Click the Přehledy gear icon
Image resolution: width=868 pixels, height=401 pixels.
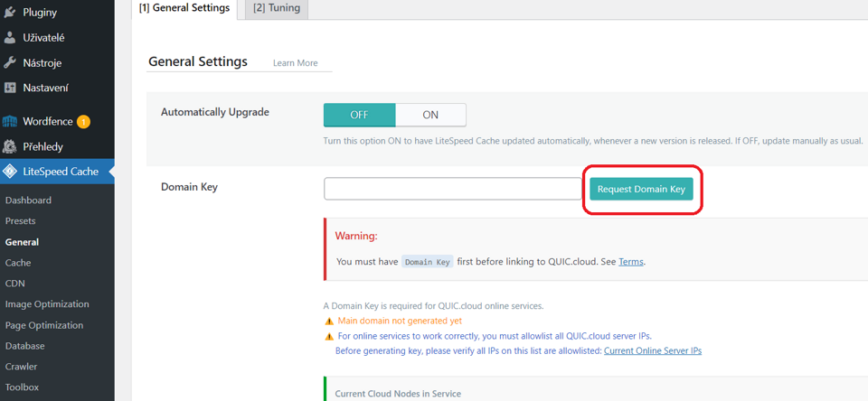pyautogui.click(x=9, y=147)
